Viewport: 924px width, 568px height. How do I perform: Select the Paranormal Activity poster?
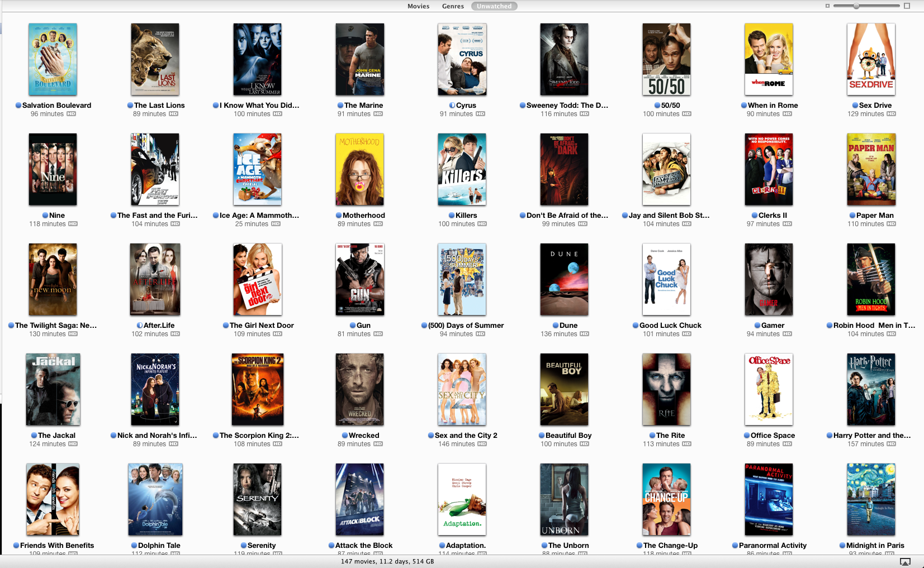pyautogui.click(x=769, y=499)
